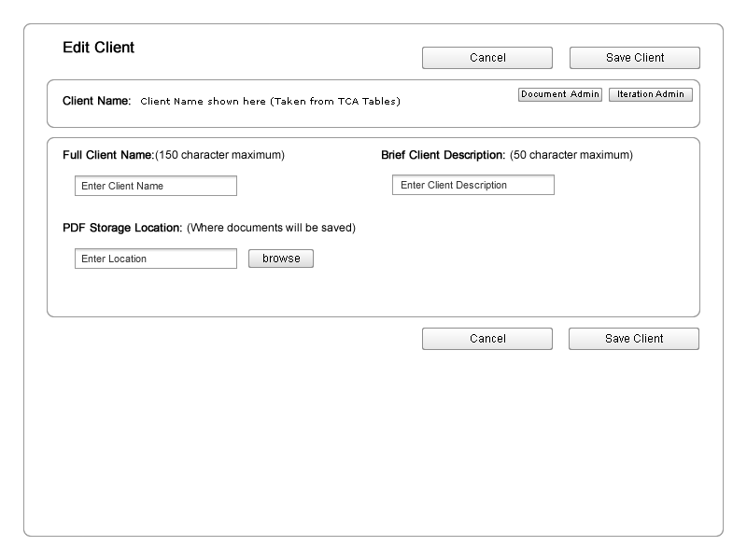Click the Full Client Name label
The height and width of the screenshot is (560, 747).
(107, 155)
